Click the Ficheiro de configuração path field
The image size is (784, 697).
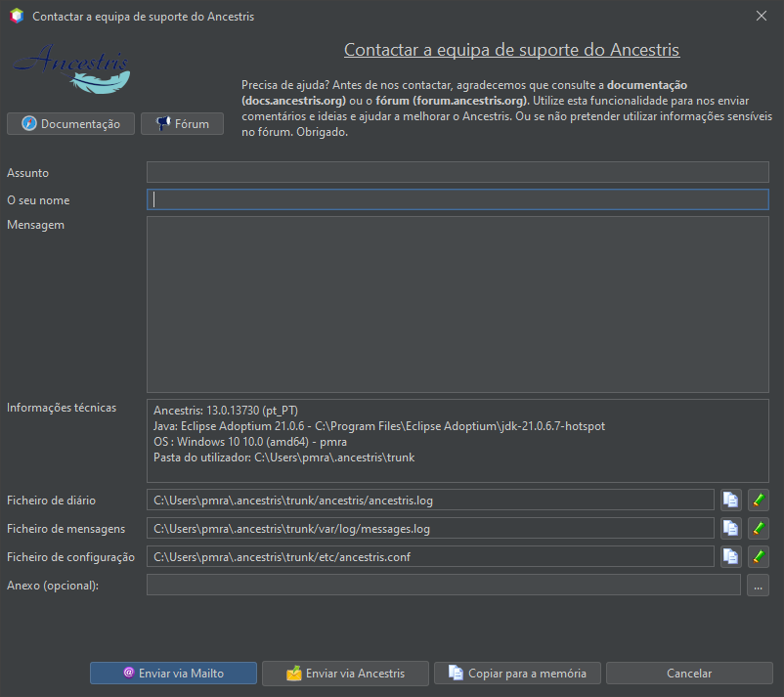point(430,556)
